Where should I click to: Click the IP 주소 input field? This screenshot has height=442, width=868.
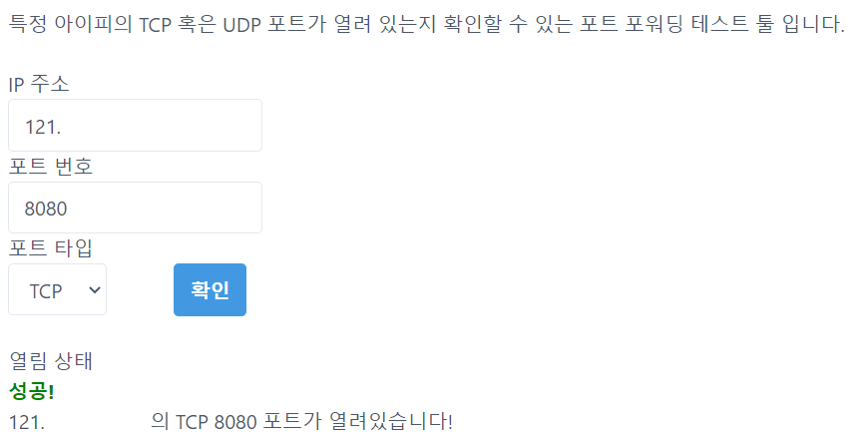[135, 126]
